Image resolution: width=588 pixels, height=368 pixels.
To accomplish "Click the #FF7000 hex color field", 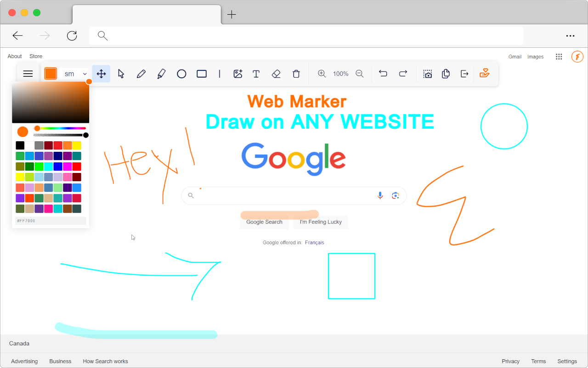I will (x=51, y=221).
